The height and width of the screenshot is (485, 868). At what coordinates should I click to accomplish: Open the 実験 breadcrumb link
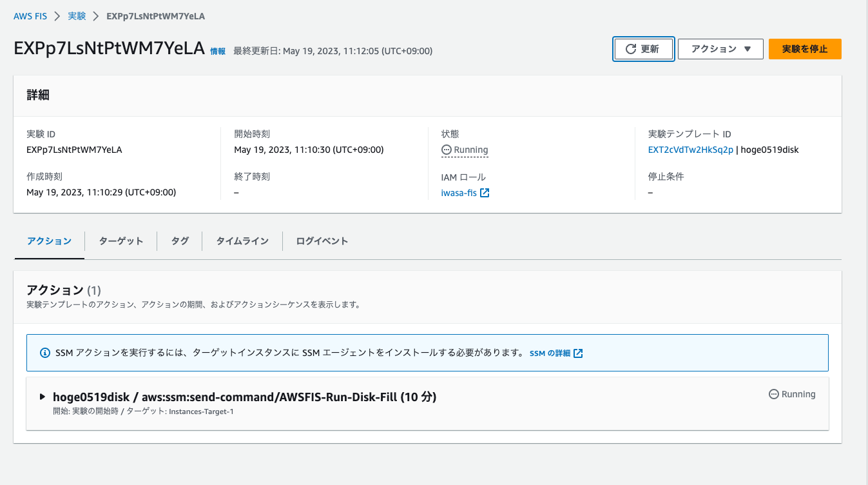pos(77,15)
